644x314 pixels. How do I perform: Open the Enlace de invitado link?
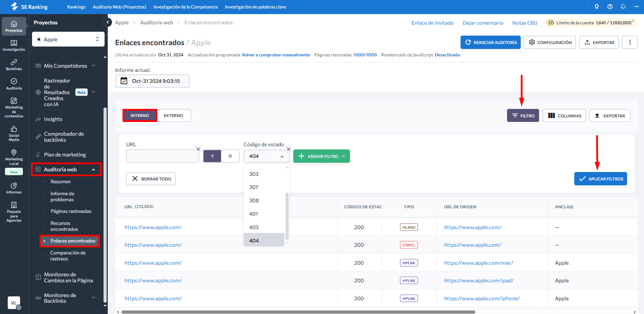coord(432,23)
